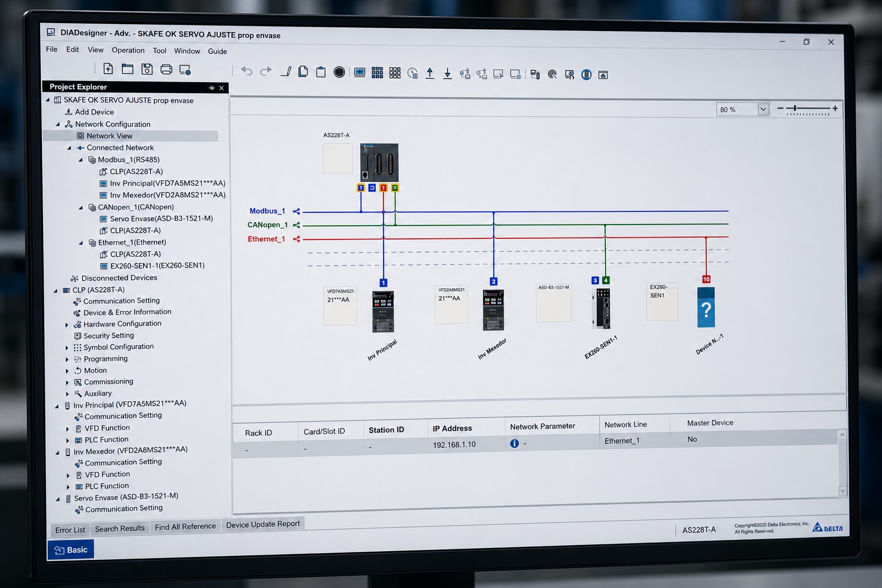Screen dimensions: 882x588
Task: Expand the Commissioning node
Action: click(x=67, y=382)
